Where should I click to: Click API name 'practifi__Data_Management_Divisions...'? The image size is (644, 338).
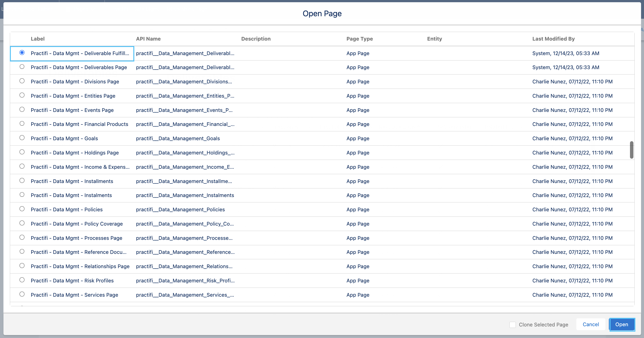(x=184, y=81)
